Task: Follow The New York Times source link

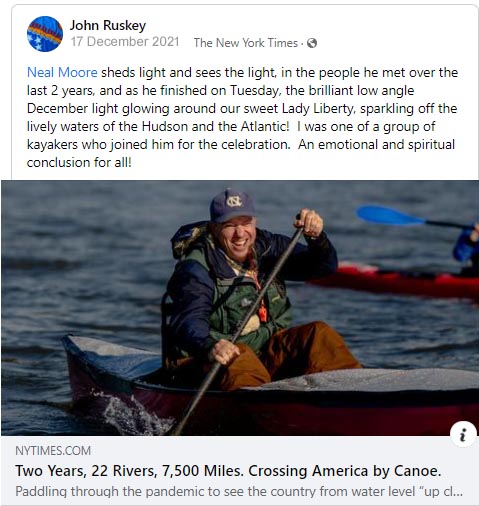Action: (x=246, y=43)
